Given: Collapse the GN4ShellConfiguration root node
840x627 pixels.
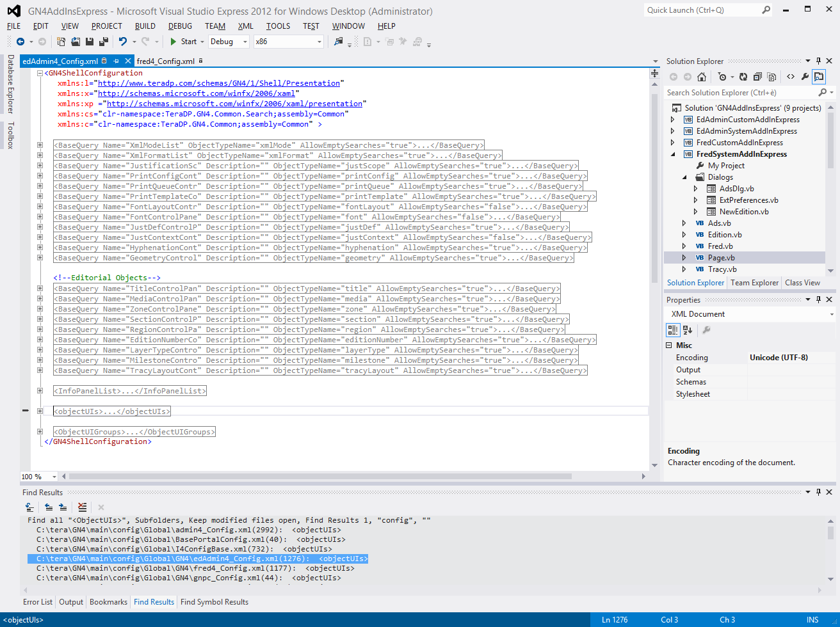Looking at the screenshot, I should click(x=40, y=74).
